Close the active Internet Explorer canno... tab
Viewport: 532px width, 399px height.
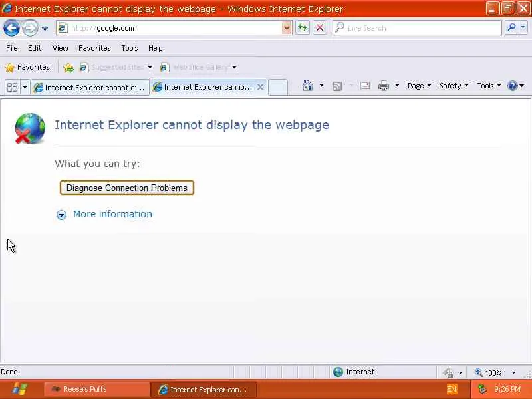click(x=260, y=87)
